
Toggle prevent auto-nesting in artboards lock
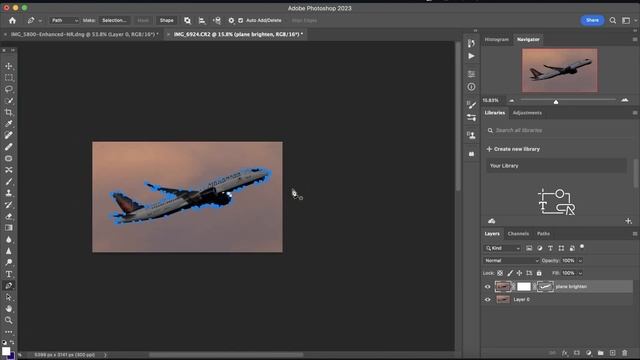click(529, 273)
